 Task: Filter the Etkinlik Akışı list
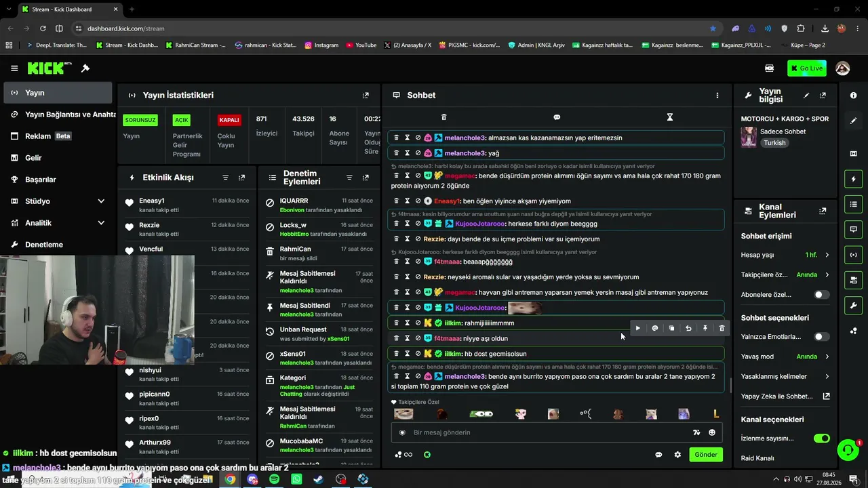[x=226, y=178]
